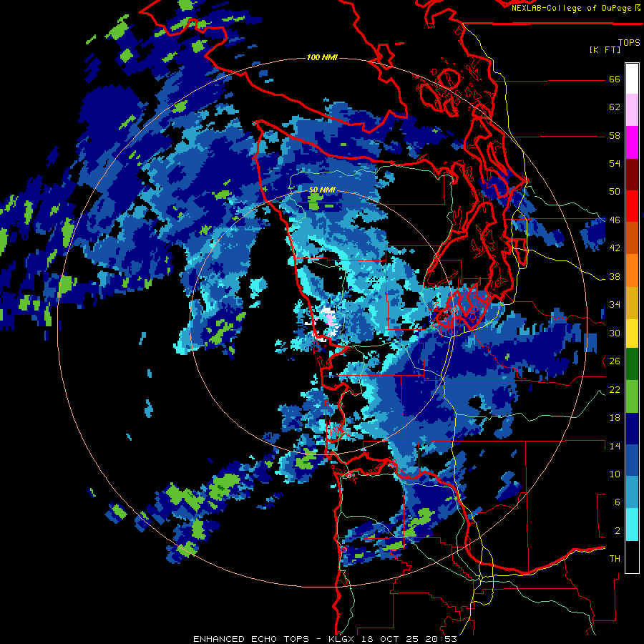Screen dimensions: 644x644
Task: Select the medium blue 18 kft swatch
Action: click(632, 460)
